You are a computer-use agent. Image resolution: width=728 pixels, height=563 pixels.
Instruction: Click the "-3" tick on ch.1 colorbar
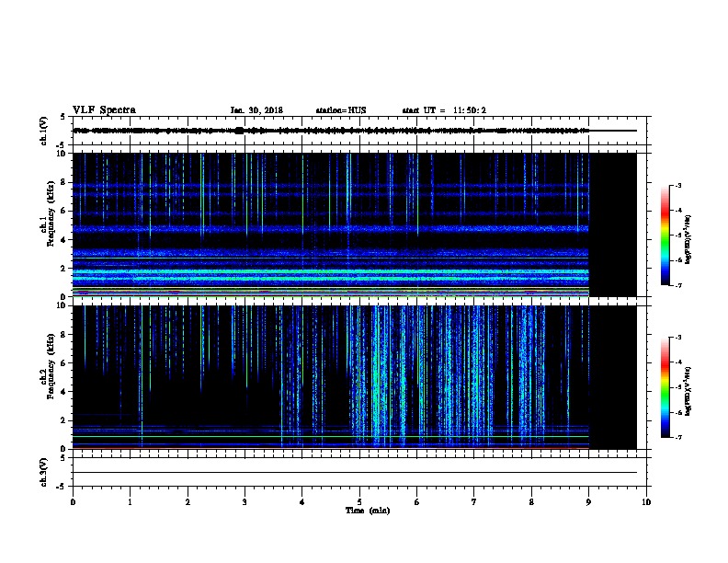point(677,186)
